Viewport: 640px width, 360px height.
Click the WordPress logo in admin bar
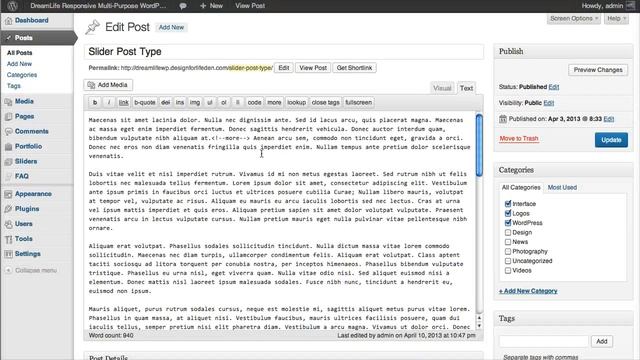[x=13, y=6]
